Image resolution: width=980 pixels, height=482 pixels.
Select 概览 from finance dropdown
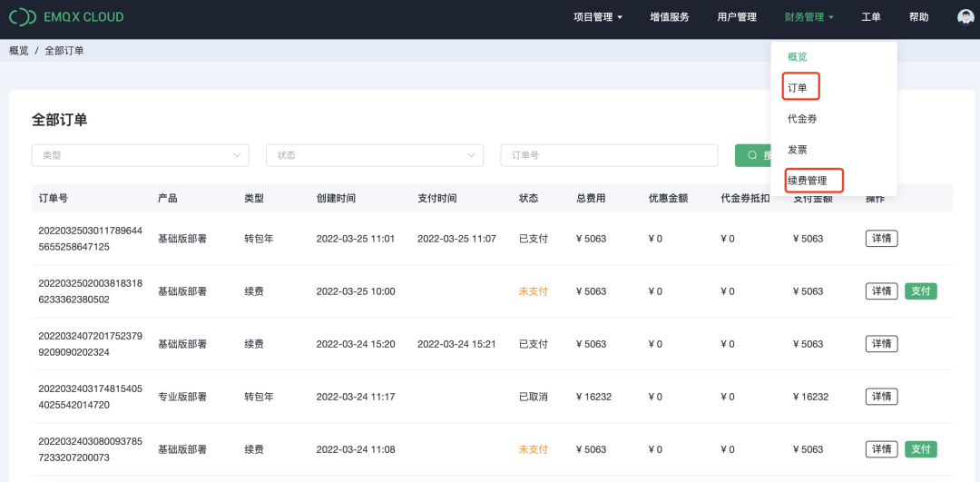coord(798,57)
